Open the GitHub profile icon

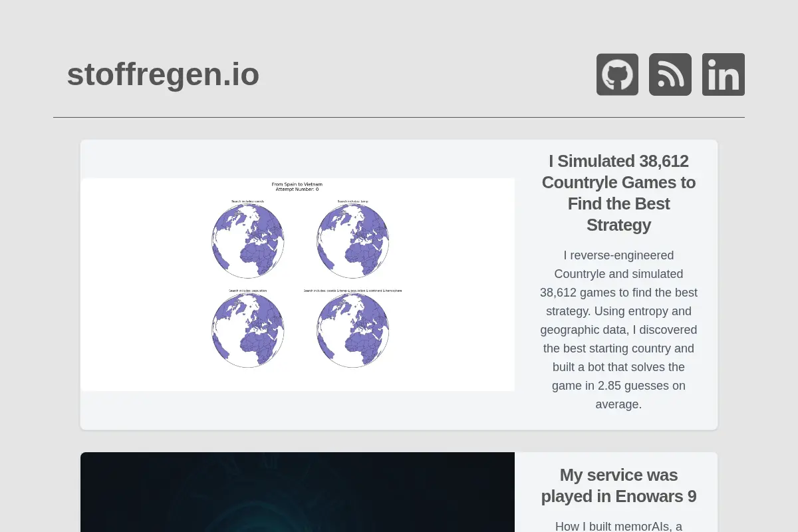(x=617, y=74)
